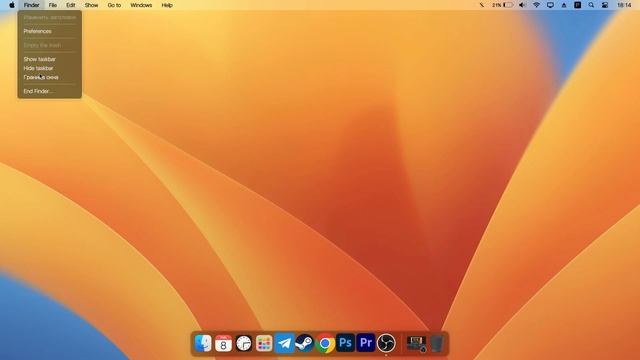The width and height of the screenshot is (640, 360).
Task: Open the Windows menu
Action: (x=141, y=5)
